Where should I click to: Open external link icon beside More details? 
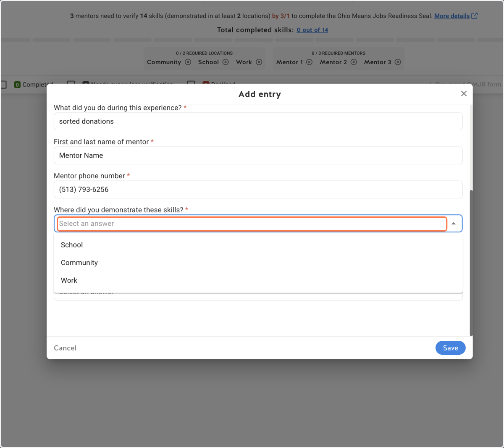[x=475, y=16]
